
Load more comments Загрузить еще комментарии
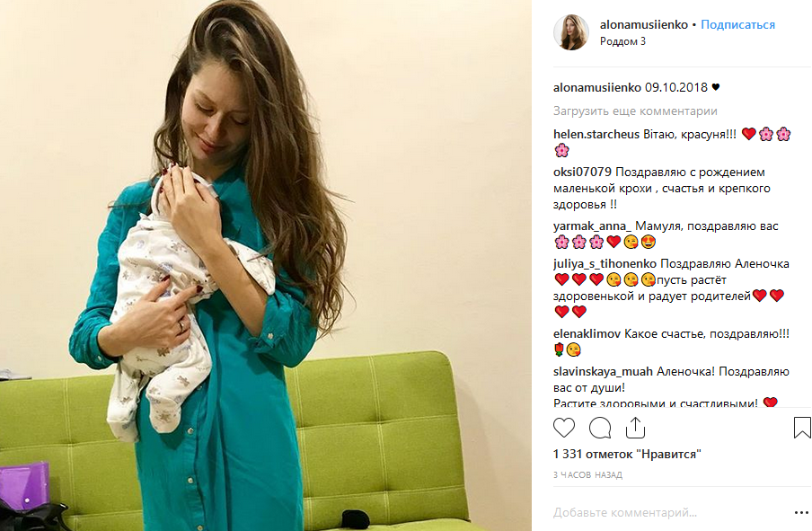[x=635, y=111]
